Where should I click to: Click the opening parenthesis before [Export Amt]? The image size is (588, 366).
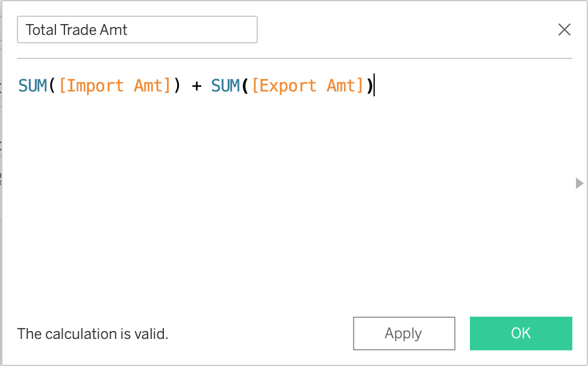(x=246, y=85)
